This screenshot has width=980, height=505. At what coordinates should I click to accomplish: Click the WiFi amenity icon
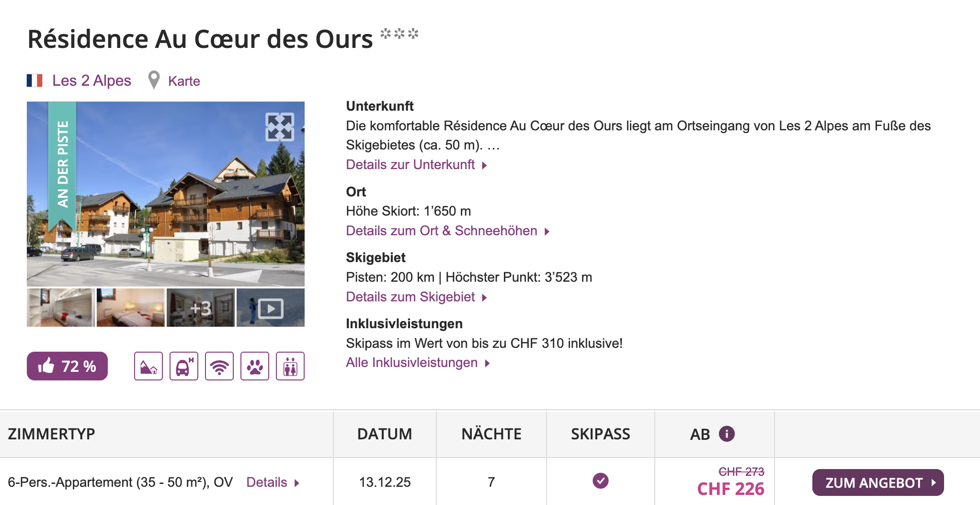pos(219,367)
